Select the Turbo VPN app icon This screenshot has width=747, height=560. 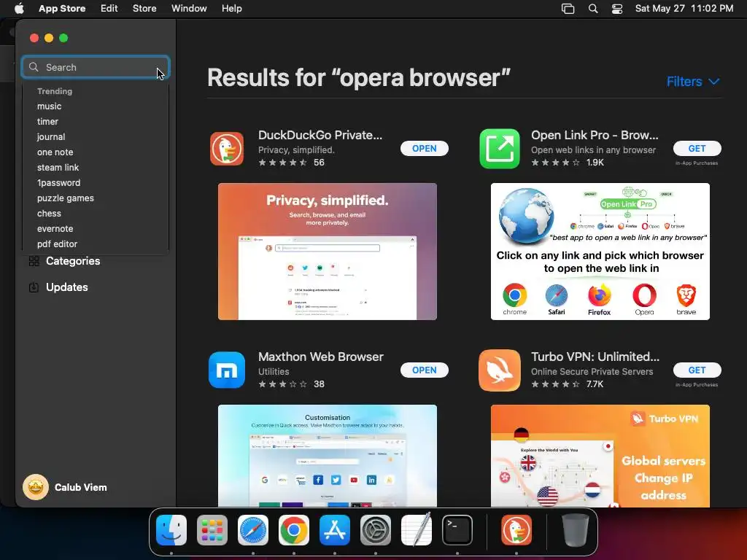click(x=499, y=370)
